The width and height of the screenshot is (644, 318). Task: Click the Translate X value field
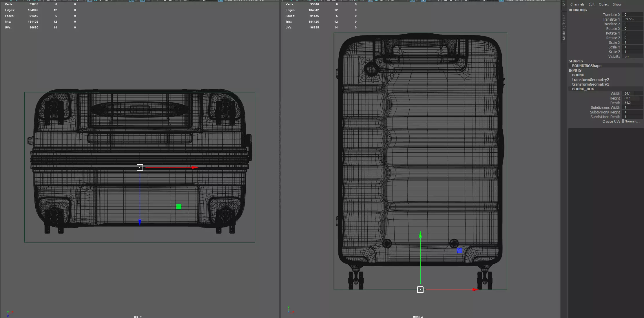pos(633,15)
